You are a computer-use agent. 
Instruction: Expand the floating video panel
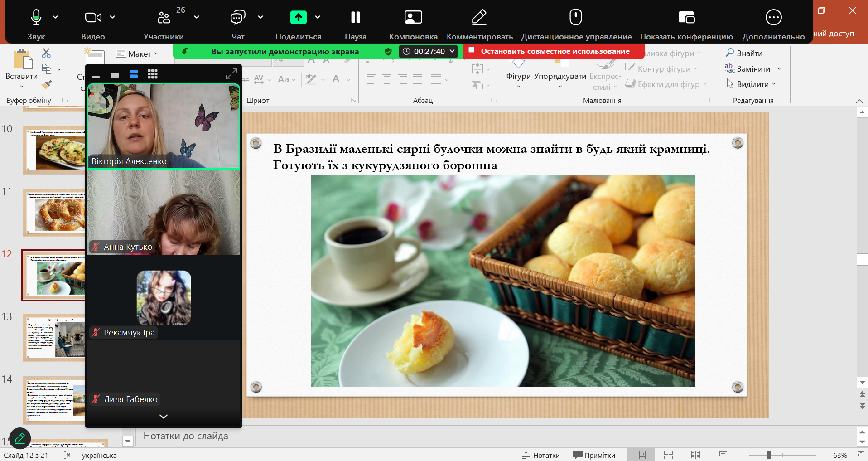click(231, 74)
